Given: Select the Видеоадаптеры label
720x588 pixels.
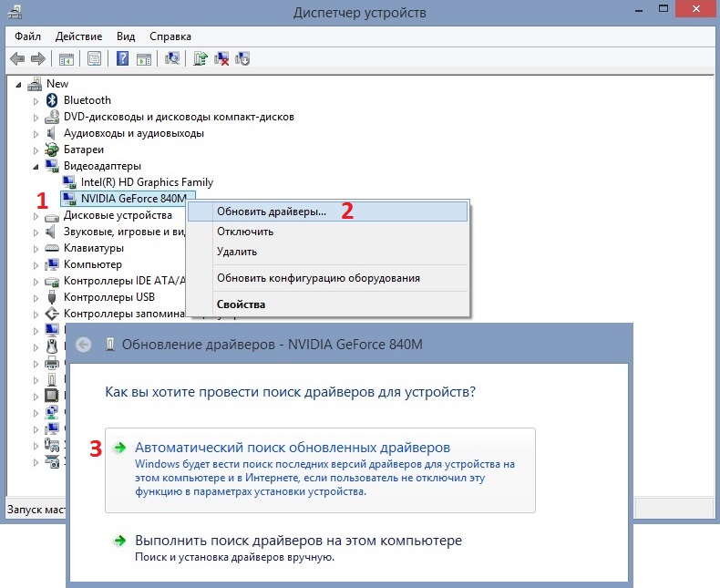Looking at the screenshot, I should pyautogui.click(x=102, y=166).
